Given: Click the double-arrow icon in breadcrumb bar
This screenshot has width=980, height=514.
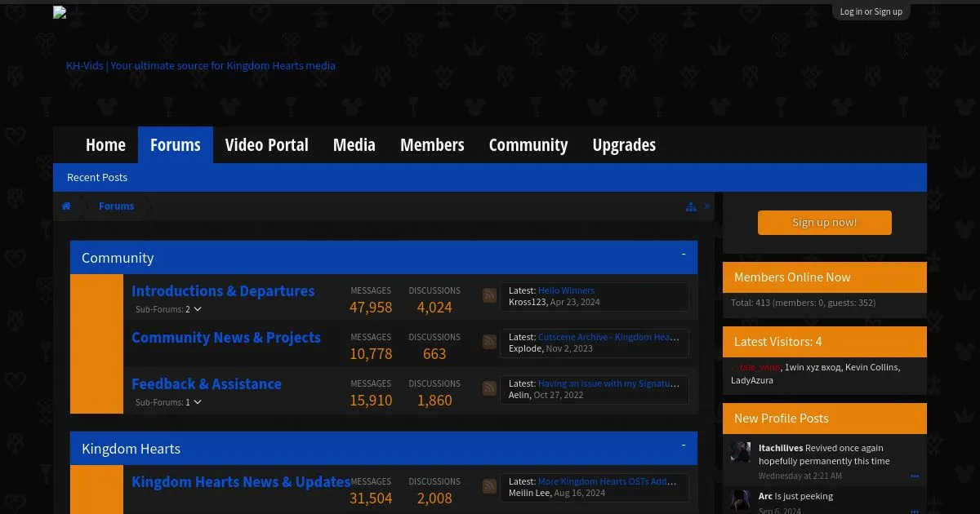Looking at the screenshot, I should [707, 206].
